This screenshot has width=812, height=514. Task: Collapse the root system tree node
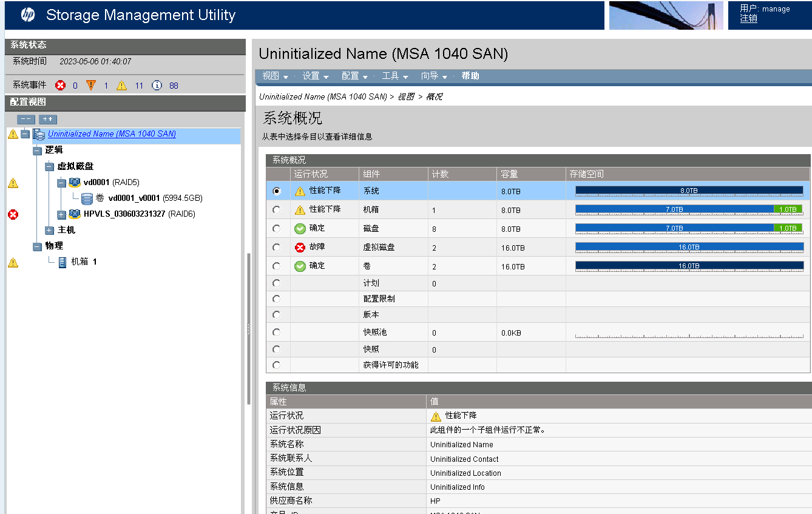[x=25, y=134]
